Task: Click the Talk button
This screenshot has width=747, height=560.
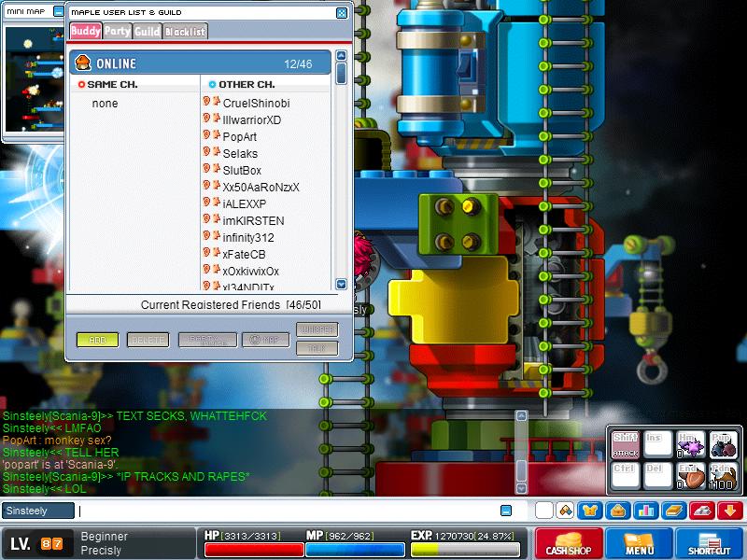Action: 317,348
